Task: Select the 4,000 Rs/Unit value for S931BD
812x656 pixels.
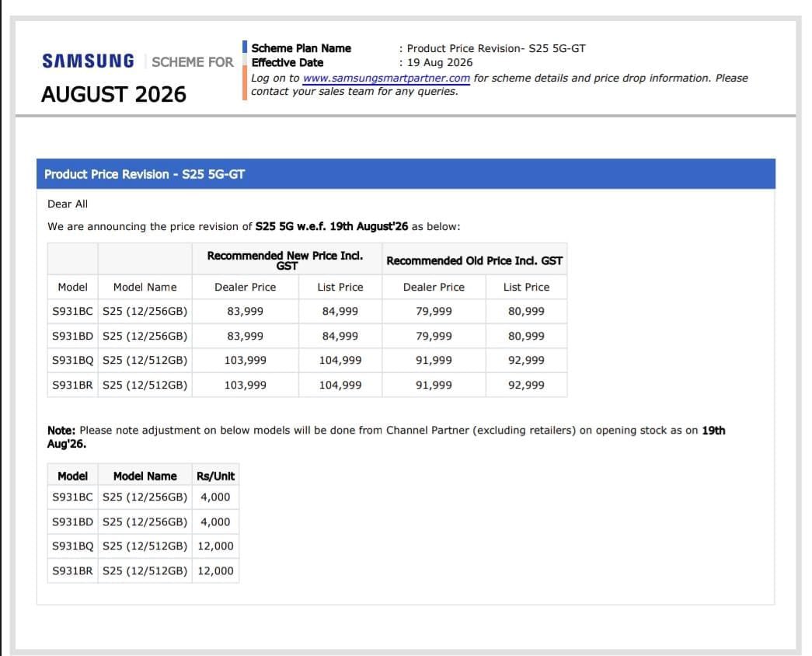Action: click(215, 522)
